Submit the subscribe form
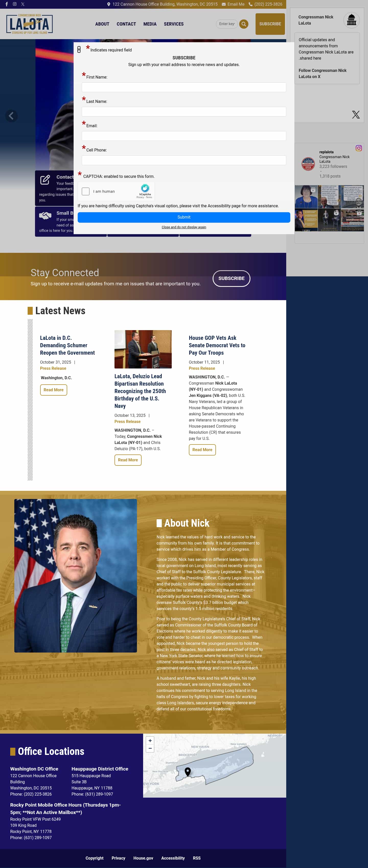368x868 pixels. point(184,217)
